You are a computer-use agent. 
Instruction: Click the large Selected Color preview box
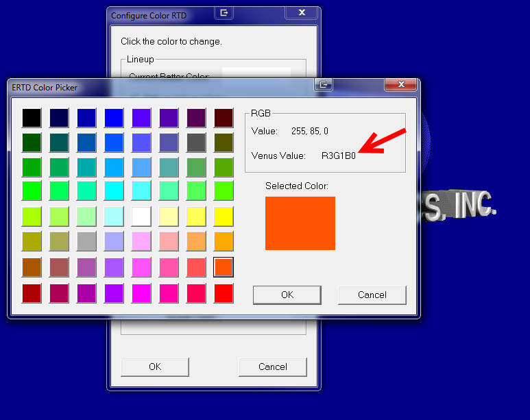(300, 223)
